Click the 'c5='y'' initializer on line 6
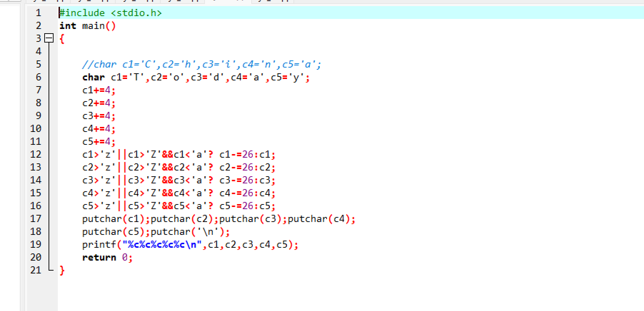This screenshot has height=311, width=644. tap(287, 77)
